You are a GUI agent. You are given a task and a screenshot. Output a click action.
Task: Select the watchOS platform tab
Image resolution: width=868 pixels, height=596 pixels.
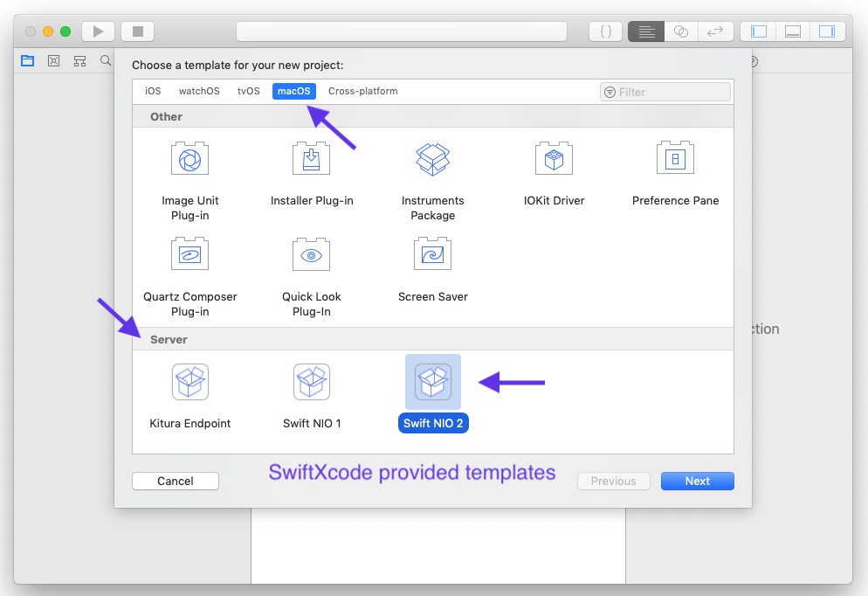pyautogui.click(x=199, y=91)
